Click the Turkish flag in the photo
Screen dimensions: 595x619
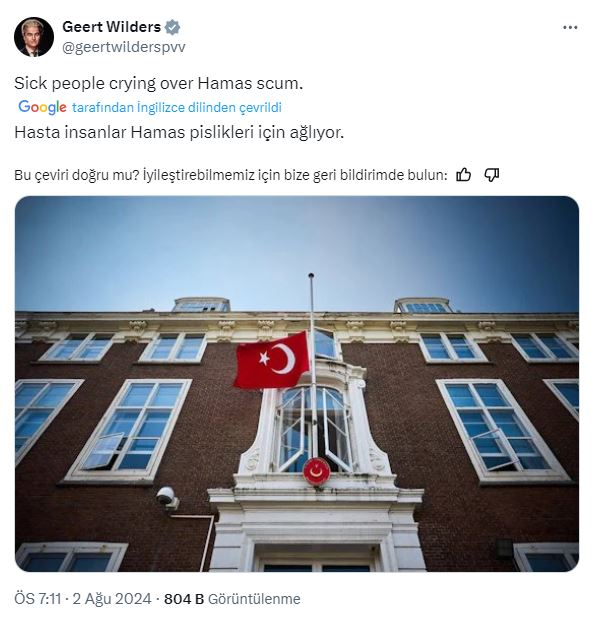[x=271, y=360]
